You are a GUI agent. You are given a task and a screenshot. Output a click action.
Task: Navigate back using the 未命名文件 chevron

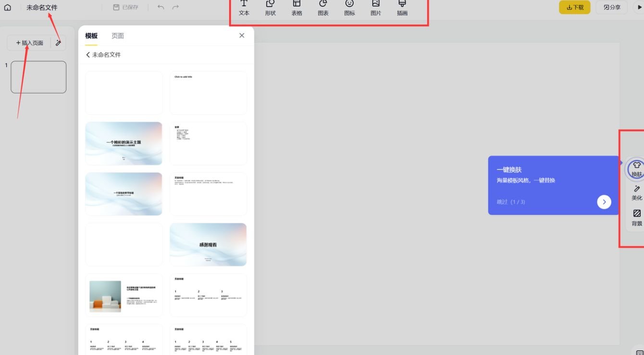click(x=88, y=54)
